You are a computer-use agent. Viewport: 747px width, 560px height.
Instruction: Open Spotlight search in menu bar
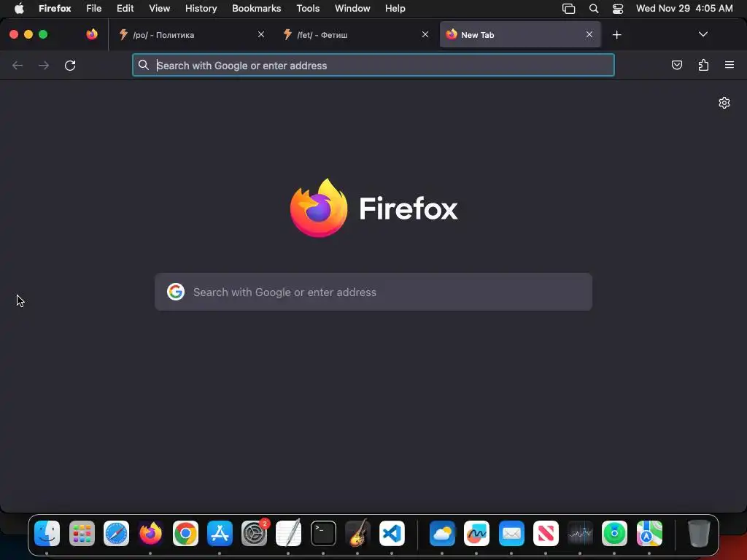pos(594,9)
